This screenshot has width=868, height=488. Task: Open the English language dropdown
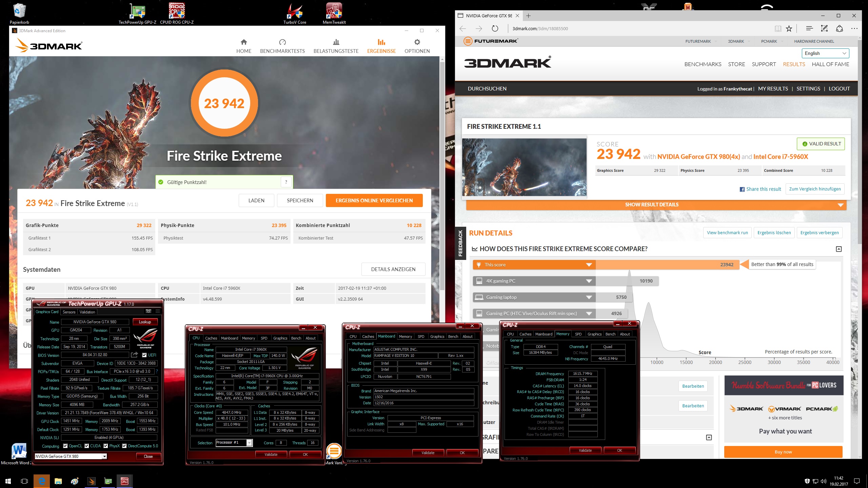825,53
